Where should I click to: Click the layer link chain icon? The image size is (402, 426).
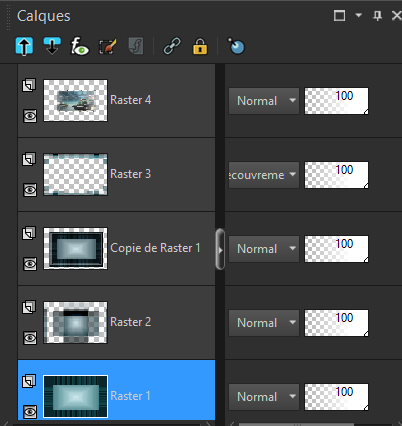tap(172, 46)
